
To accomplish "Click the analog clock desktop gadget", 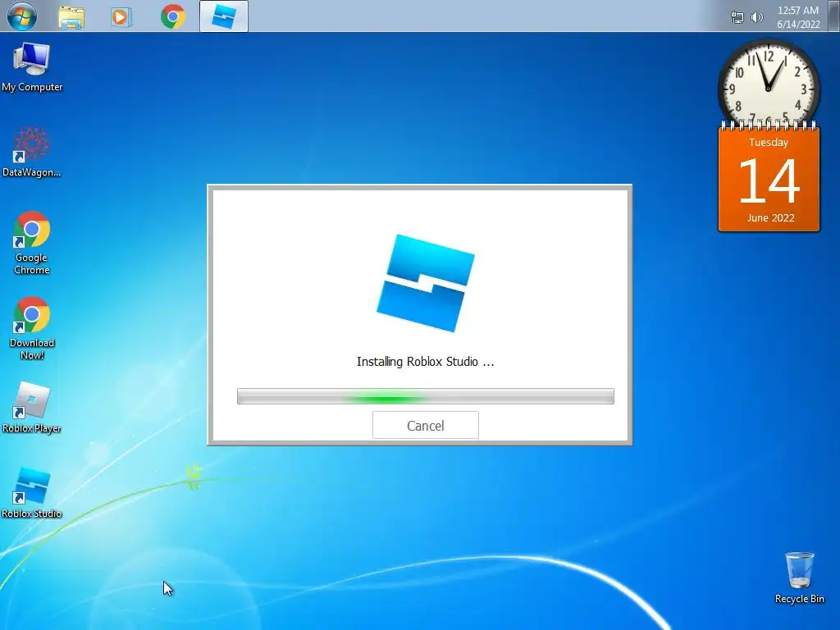I will click(x=768, y=85).
